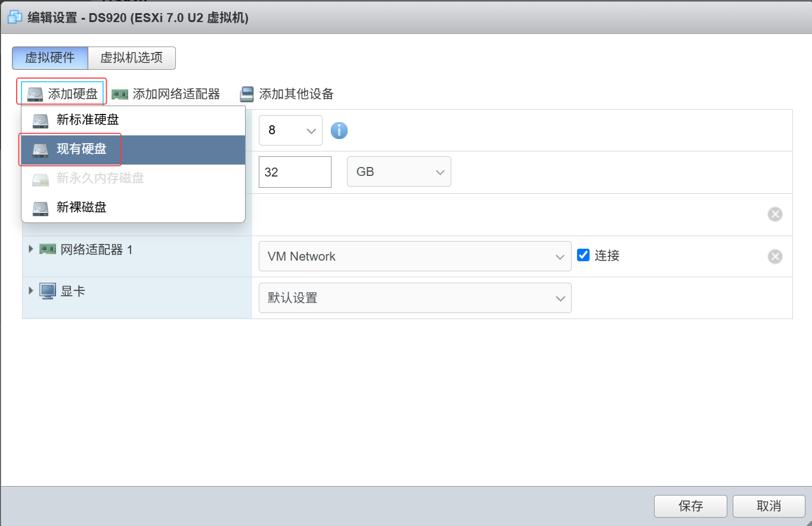Screen dimensions: 812x526
Task: Select the 现有硬盘 menu entry
Action: (x=133, y=150)
